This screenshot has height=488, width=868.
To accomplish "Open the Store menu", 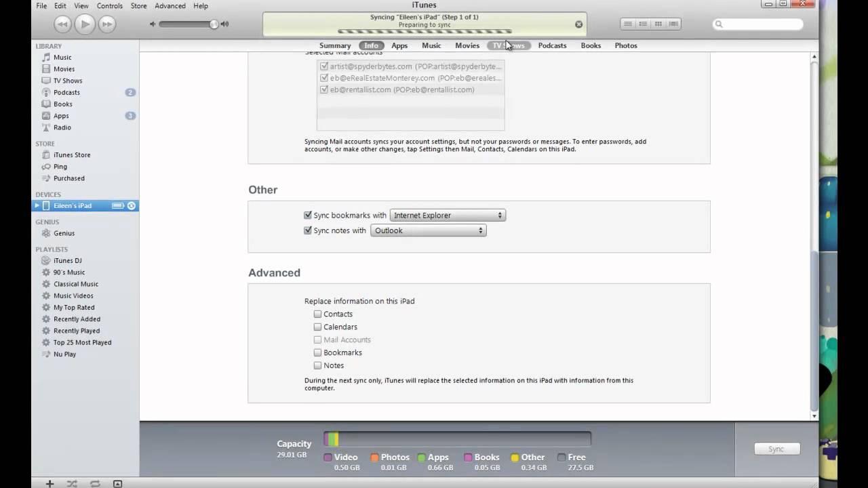I will click(x=138, y=5).
